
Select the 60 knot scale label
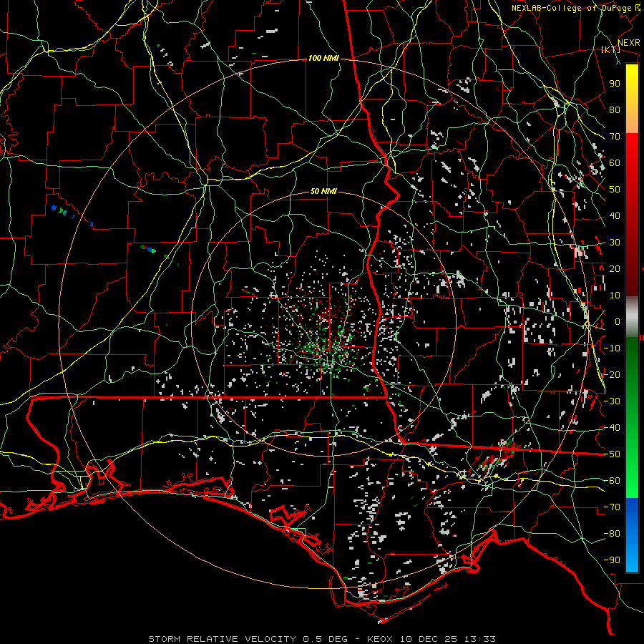click(615, 162)
